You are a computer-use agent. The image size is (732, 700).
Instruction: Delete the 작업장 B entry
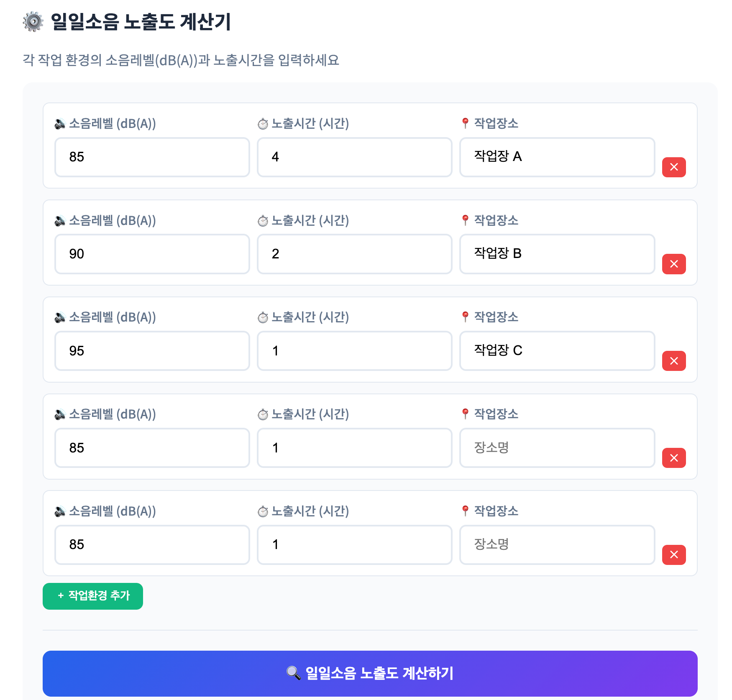click(x=673, y=264)
